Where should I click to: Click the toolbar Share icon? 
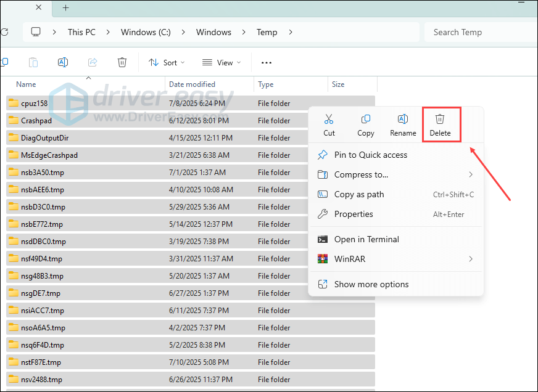coord(93,62)
